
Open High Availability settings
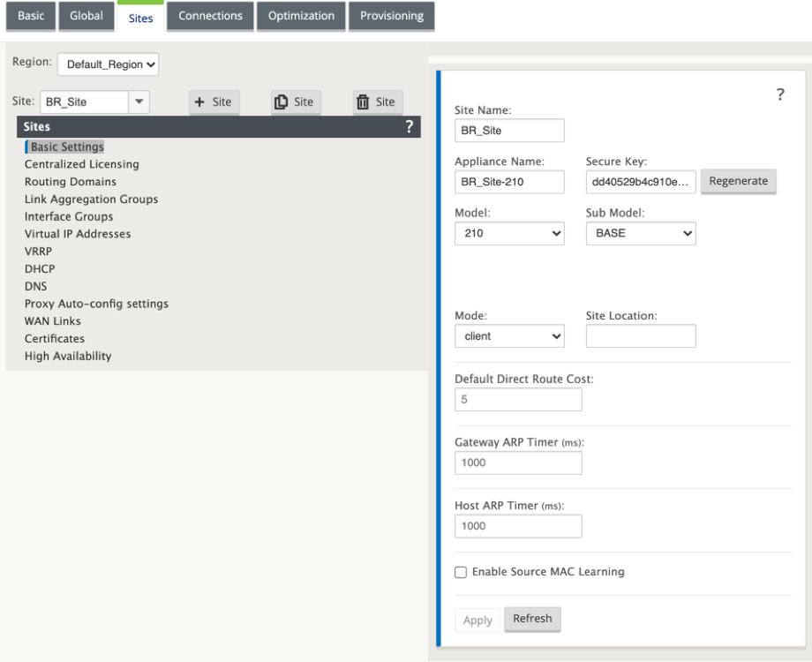pos(68,357)
